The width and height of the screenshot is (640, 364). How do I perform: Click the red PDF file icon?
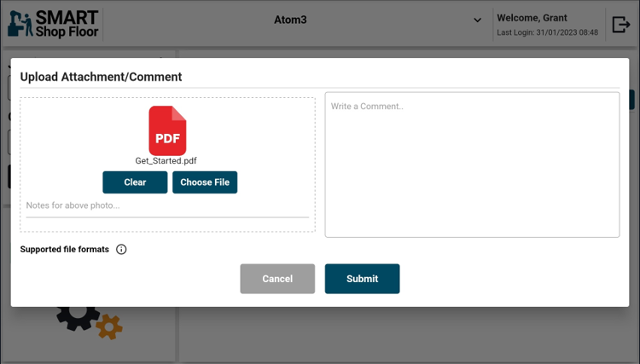tap(167, 130)
